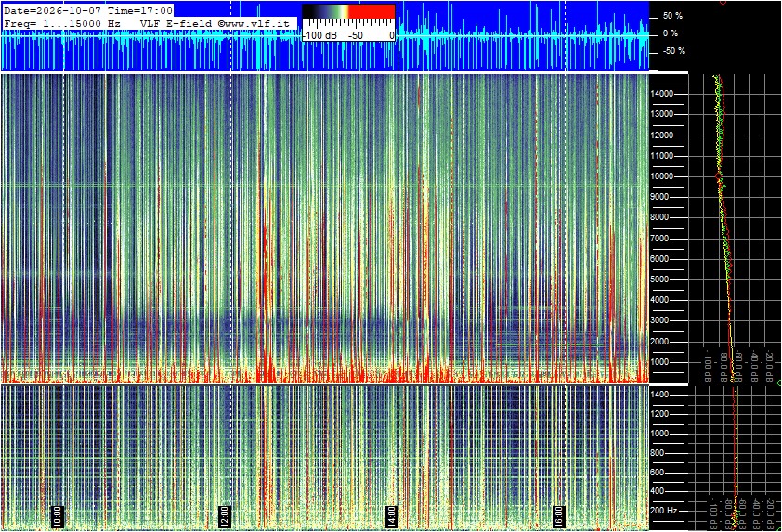The width and height of the screenshot is (782, 532).
Task: Click the 10:00 time marker
Action: 58,516
